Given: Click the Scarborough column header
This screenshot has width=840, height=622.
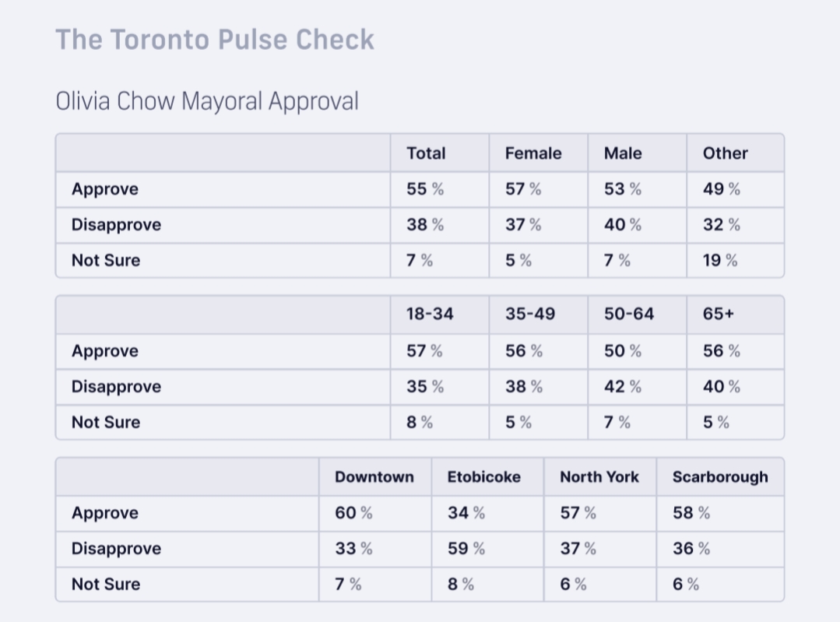Looking at the screenshot, I should 720,477.
